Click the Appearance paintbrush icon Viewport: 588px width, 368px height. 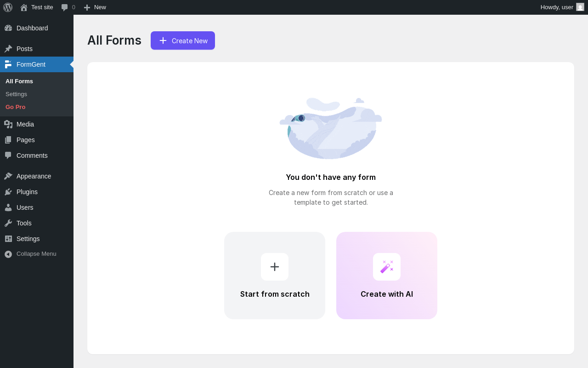click(8, 176)
